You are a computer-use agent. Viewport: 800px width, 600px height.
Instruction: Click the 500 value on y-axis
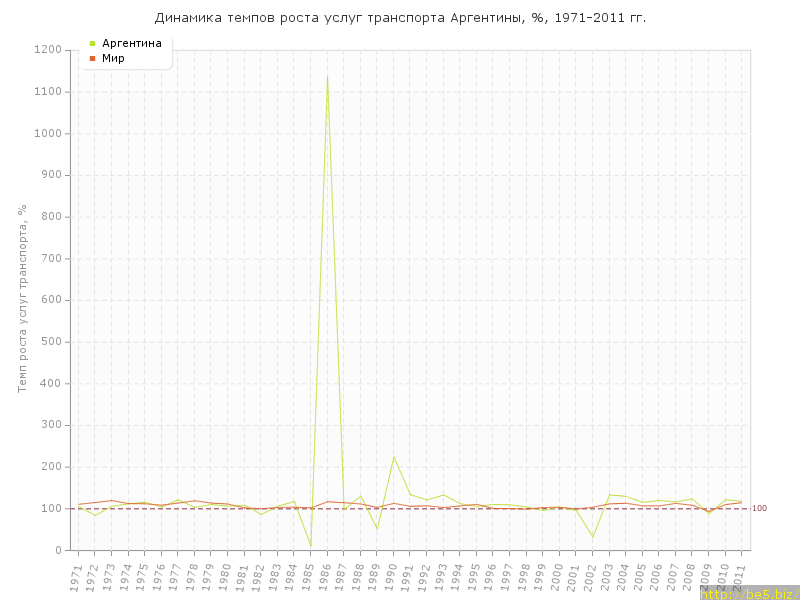(x=50, y=342)
